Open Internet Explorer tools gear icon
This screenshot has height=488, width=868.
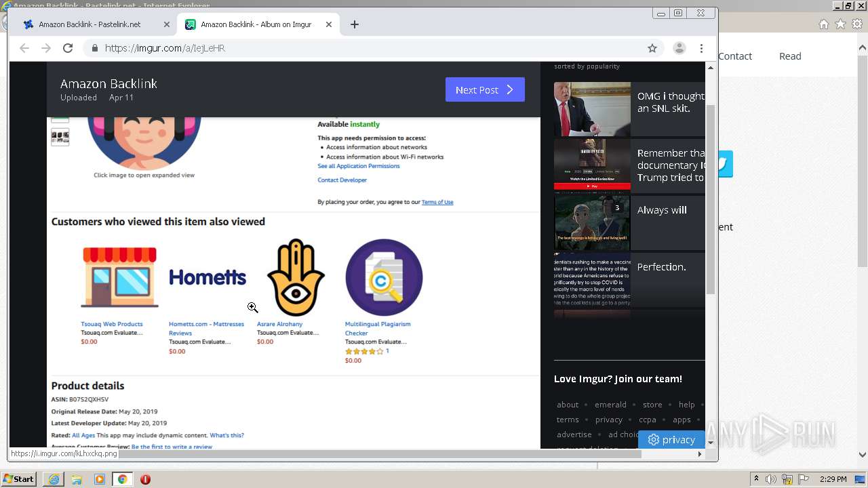point(857,24)
